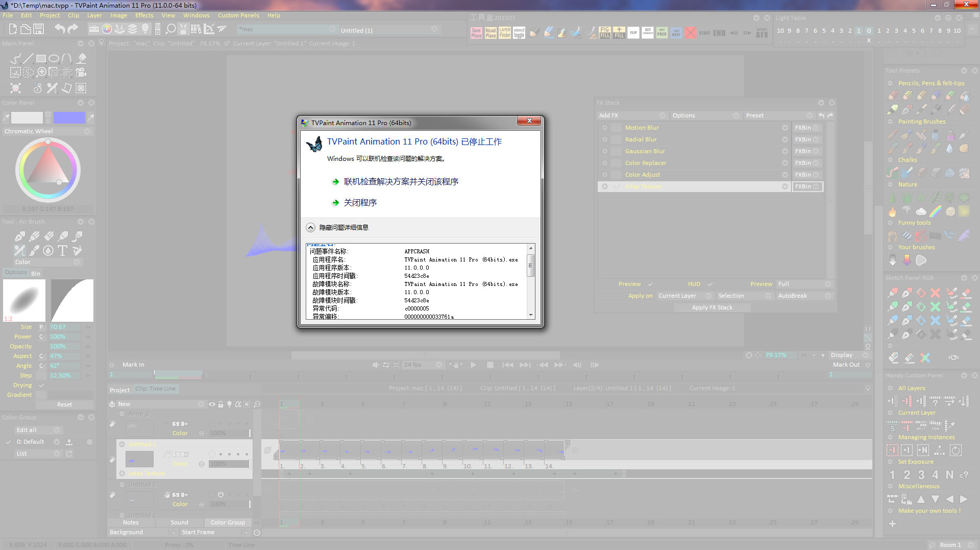This screenshot has width=980, height=550.
Task: Click the crash details vertical scrollbar
Action: point(531,280)
